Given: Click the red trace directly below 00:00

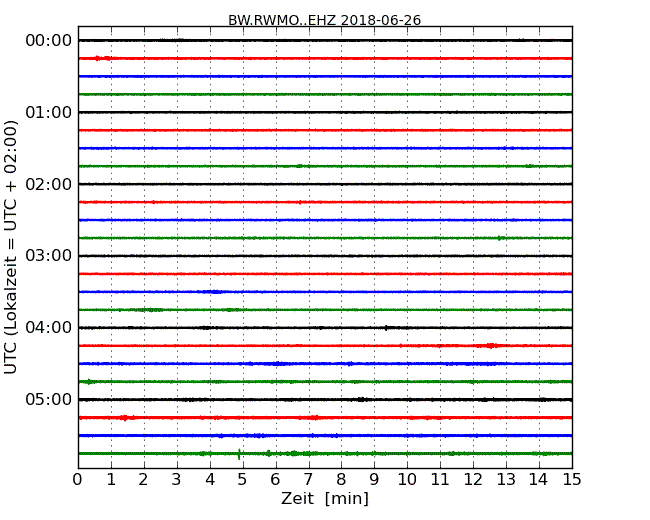Looking at the screenshot, I should click(325, 58).
